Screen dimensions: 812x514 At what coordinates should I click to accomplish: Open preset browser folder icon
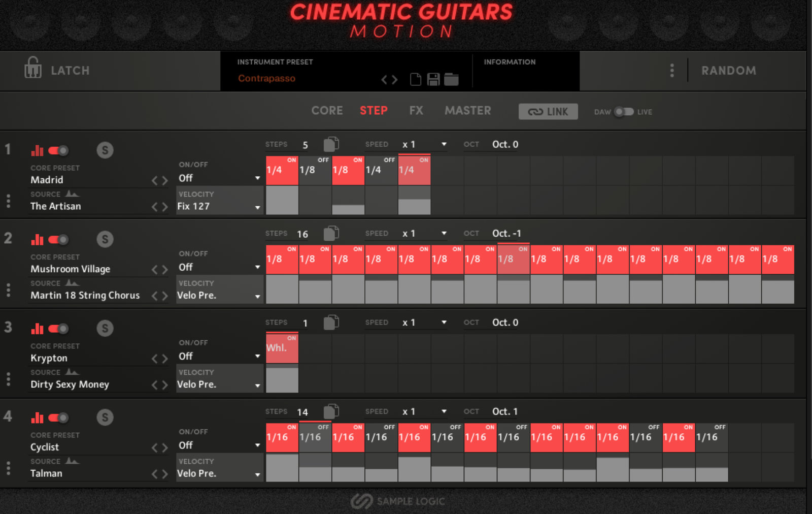point(451,79)
